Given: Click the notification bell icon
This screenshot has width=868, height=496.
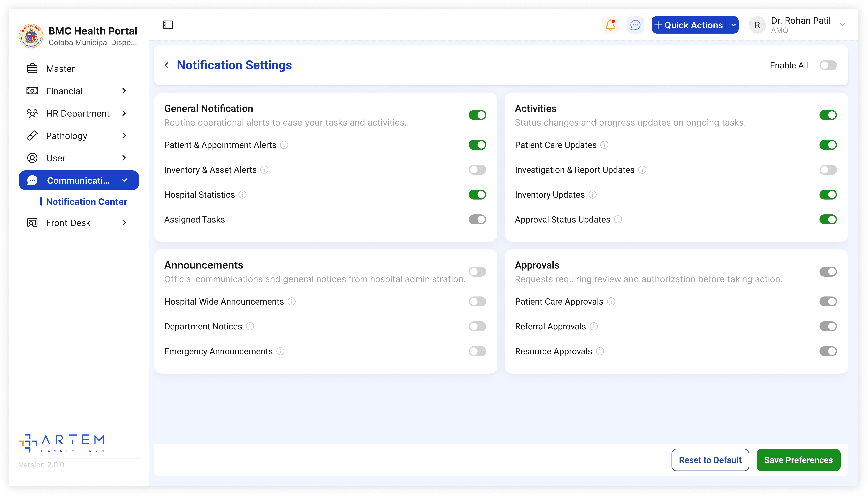Looking at the screenshot, I should point(610,25).
